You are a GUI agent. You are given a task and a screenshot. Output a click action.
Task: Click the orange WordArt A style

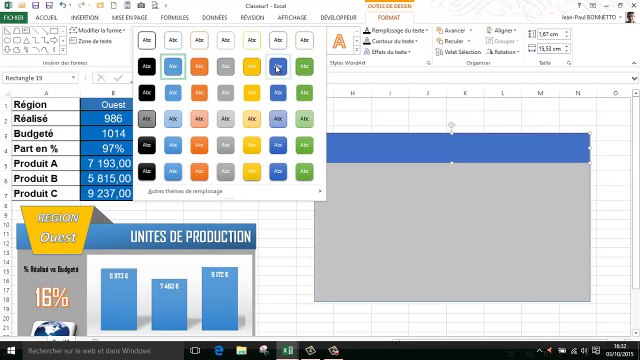(x=339, y=42)
